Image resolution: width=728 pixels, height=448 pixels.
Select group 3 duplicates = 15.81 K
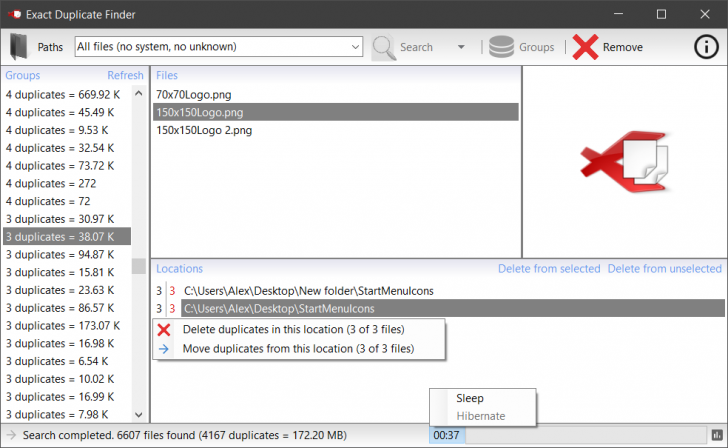coord(67,273)
